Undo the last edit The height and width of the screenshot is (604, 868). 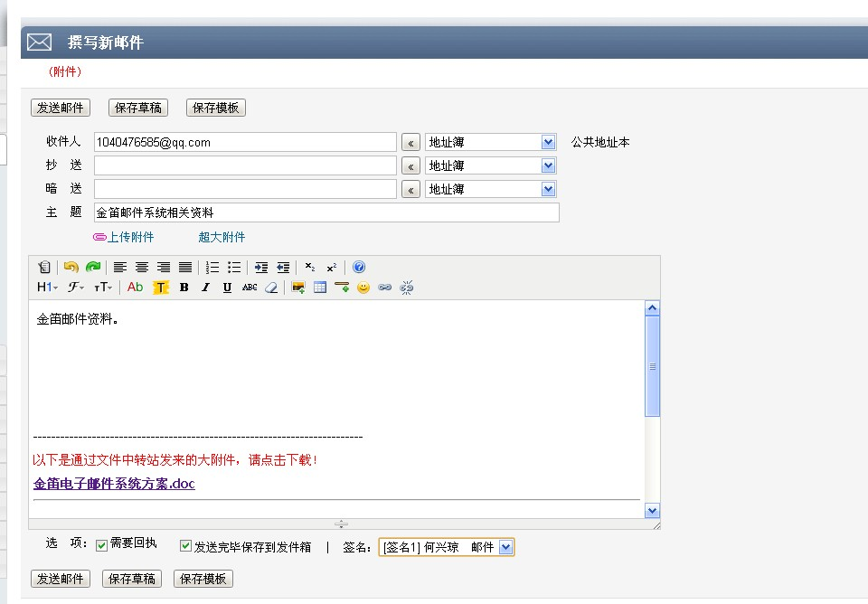[71, 268]
